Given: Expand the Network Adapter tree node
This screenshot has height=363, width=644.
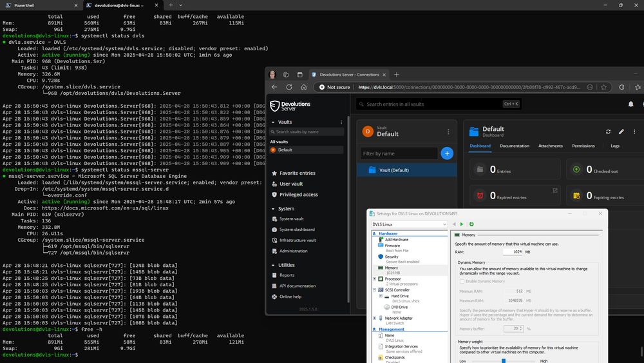Looking at the screenshot, I should (x=374, y=319).
